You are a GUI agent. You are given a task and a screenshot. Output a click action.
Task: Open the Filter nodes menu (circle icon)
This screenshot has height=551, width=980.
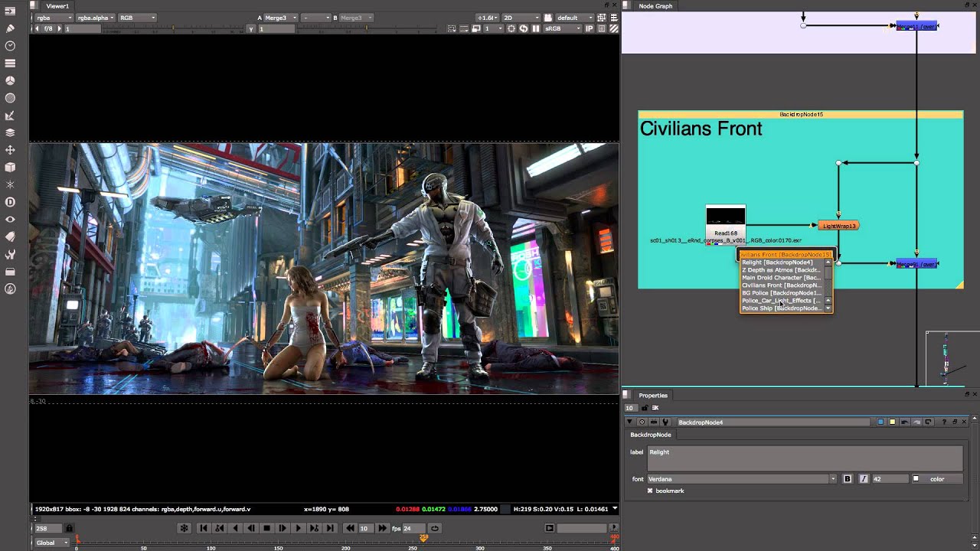click(x=10, y=98)
